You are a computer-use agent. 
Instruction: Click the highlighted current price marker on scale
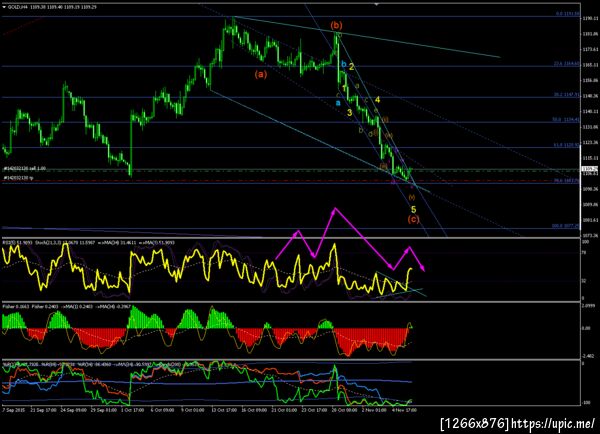[590, 169]
